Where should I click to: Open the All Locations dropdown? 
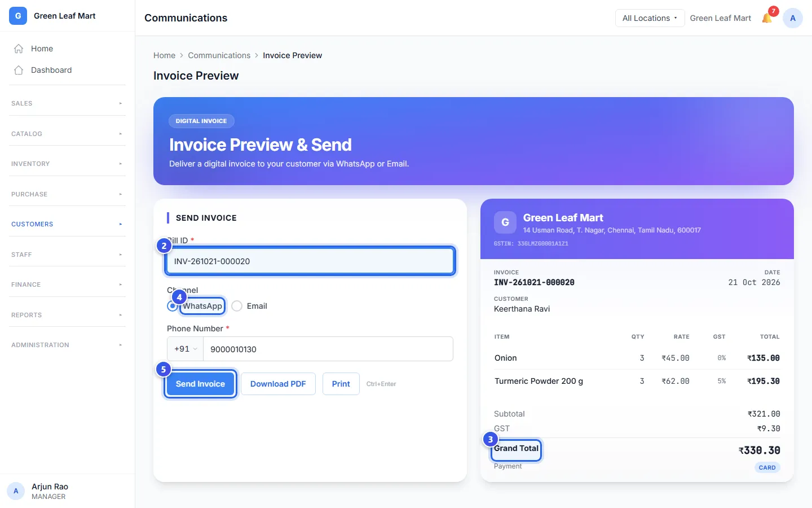[x=650, y=18]
